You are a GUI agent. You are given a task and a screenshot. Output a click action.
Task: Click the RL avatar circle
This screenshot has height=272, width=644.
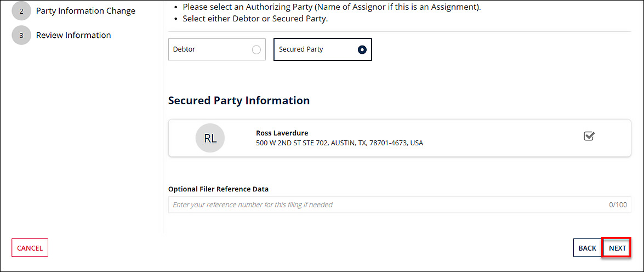[210, 138]
